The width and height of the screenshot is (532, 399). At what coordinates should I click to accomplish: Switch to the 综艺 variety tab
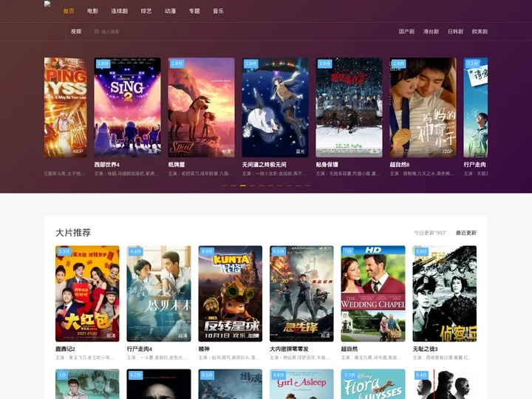[x=146, y=11]
